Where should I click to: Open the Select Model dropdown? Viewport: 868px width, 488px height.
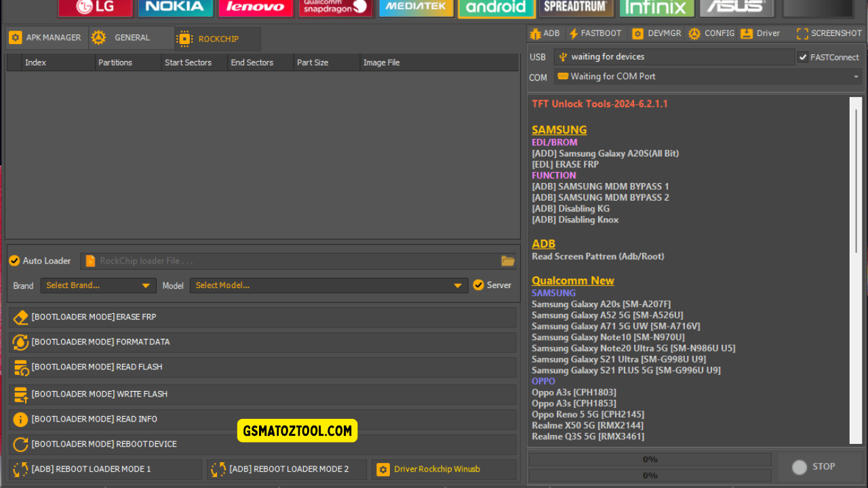(x=329, y=285)
